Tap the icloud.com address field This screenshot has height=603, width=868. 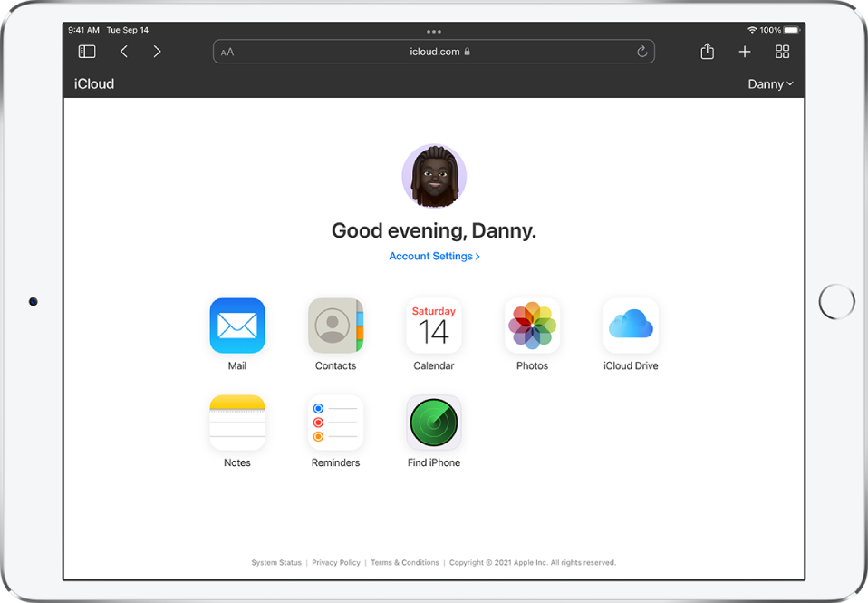(434, 52)
